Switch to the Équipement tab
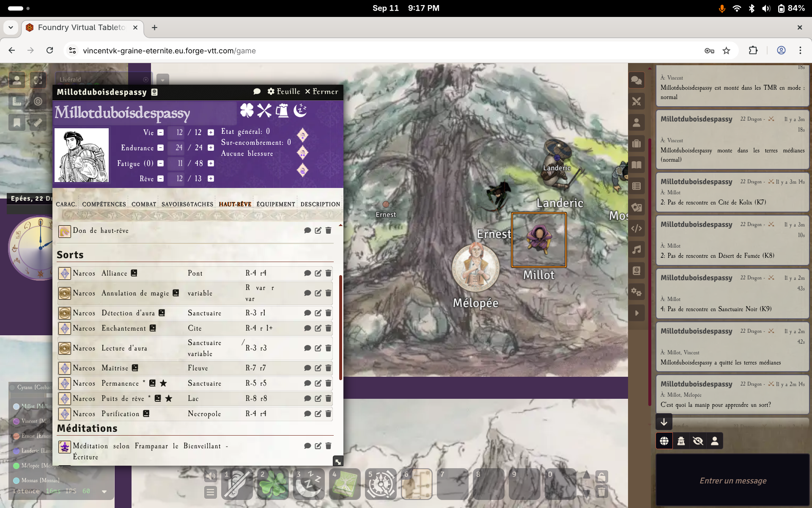Screen dimensions: 812x508 pyautogui.click(x=276, y=204)
